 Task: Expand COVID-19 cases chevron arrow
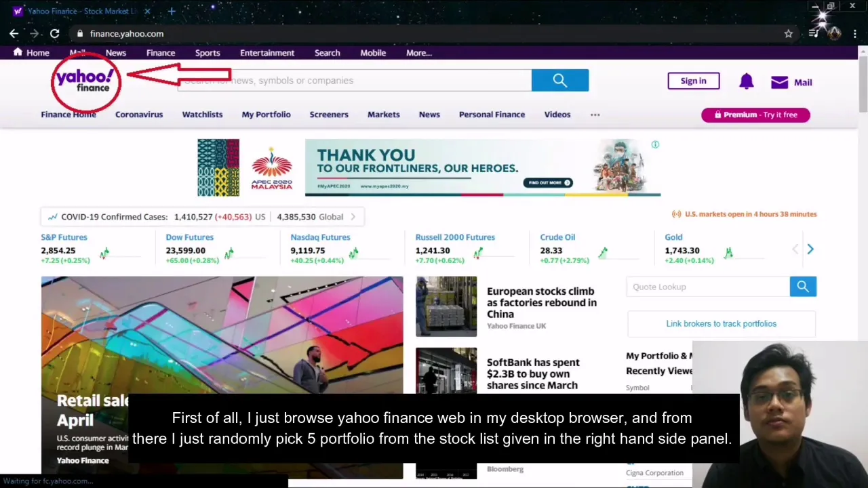point(353,217)
